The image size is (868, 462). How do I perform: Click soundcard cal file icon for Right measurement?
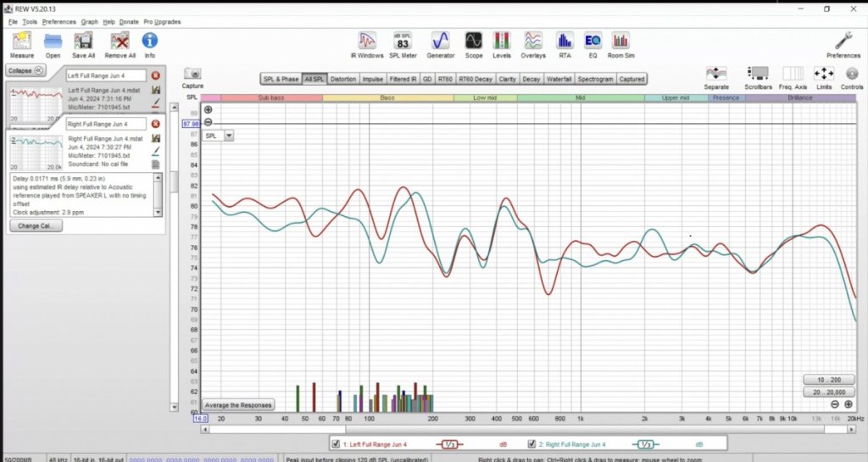pos(156,164)
